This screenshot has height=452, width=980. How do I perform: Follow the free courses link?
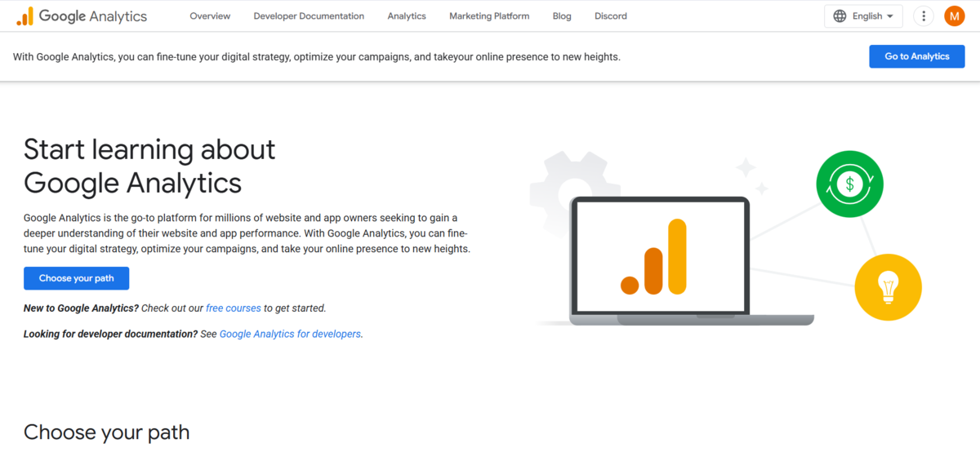point(234,308)
